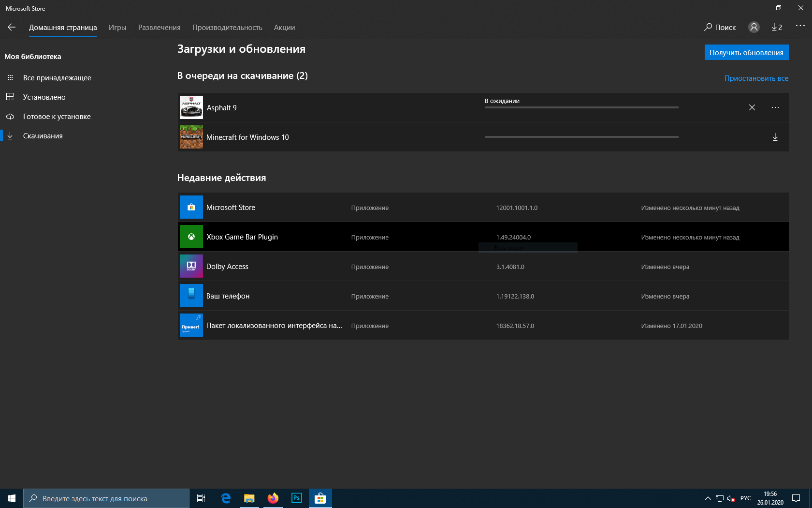Open Firefox from the taskbar
This screenshot has height=508, width=812.
coord(273,498)
